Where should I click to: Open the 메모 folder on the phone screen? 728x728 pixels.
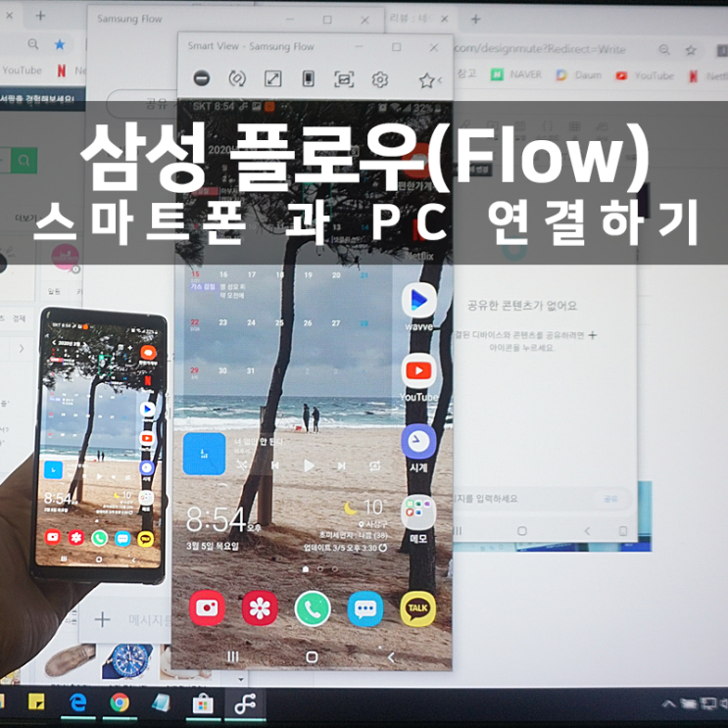pos(418,512)
